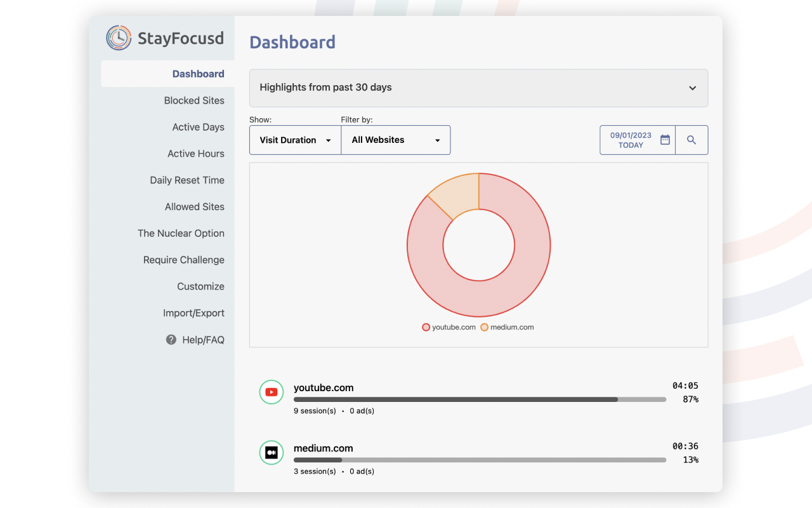
Task: Click the Medium site icon
Action: (272, 453)
